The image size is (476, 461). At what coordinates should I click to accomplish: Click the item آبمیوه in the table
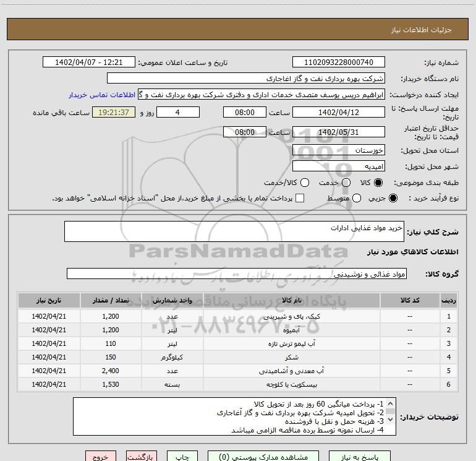pos(291,330)
